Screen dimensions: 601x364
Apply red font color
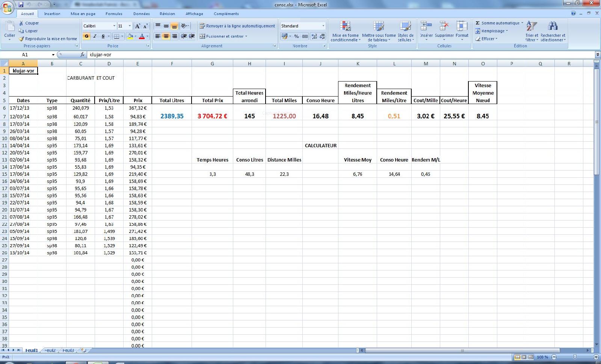point(142,36)
